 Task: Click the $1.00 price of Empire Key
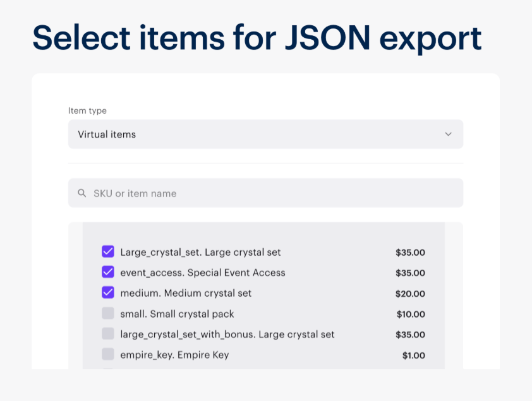[413, 355]
